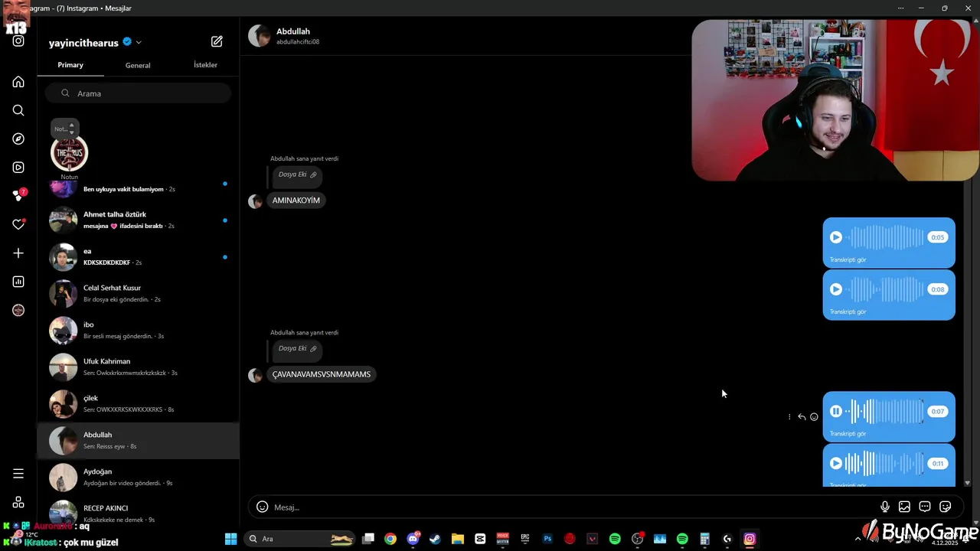The image size is (980, 551).
Task: Click the microphone voice message icon
Action: (885, 507)
